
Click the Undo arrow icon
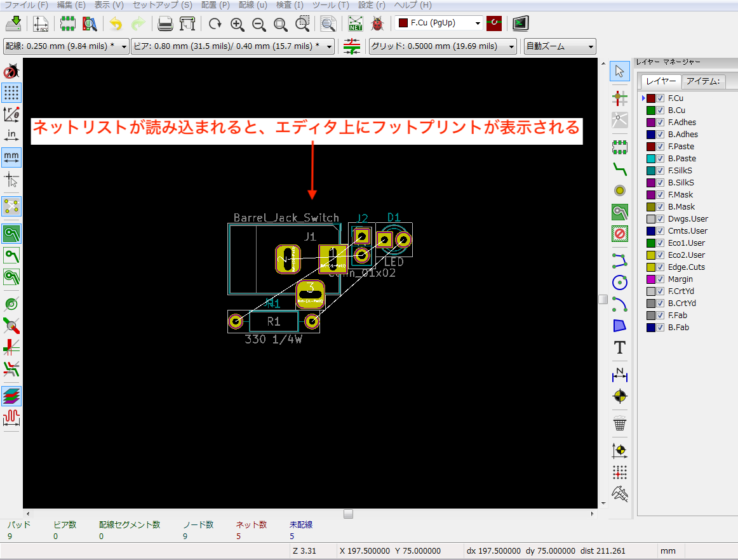coord(116,23)
